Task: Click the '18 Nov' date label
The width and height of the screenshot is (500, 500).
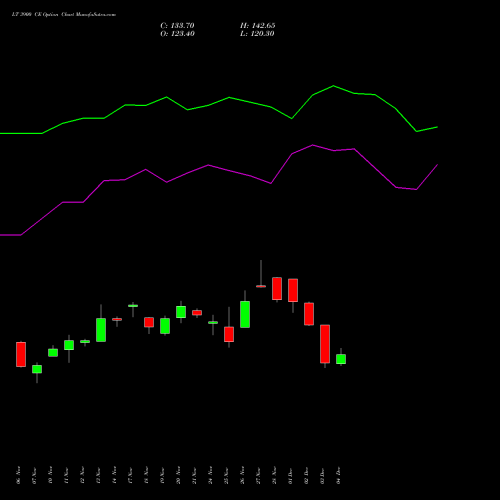Action: coord(146,475)
